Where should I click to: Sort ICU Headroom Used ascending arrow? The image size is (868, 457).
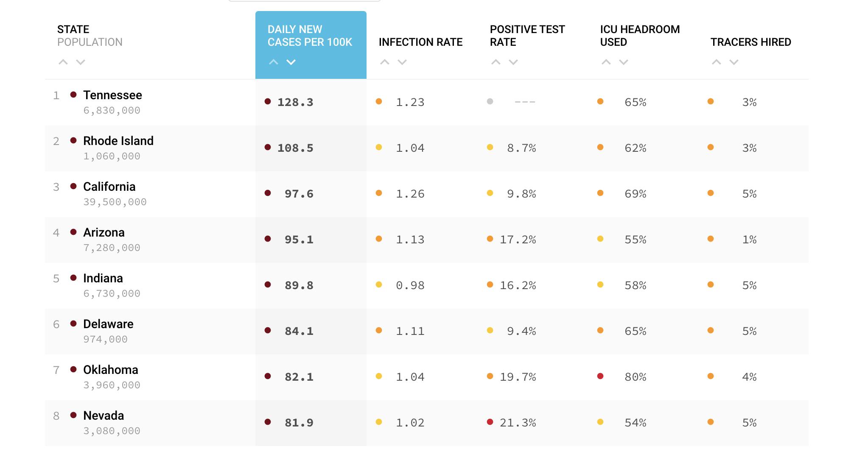tap(606, 62)
